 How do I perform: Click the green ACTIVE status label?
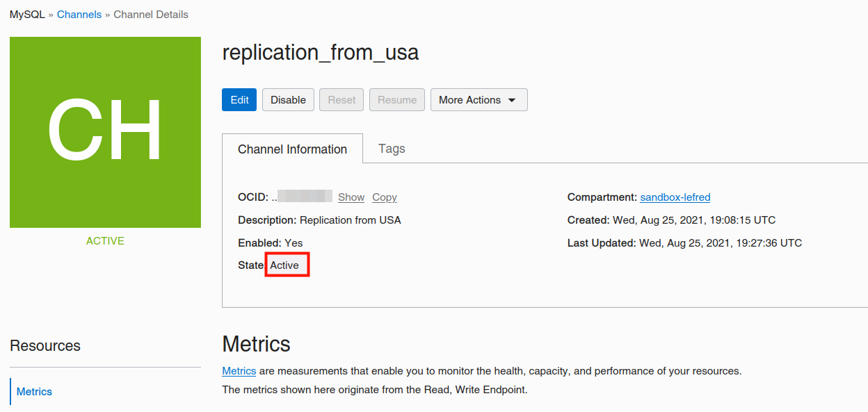(x=105, y=241)
